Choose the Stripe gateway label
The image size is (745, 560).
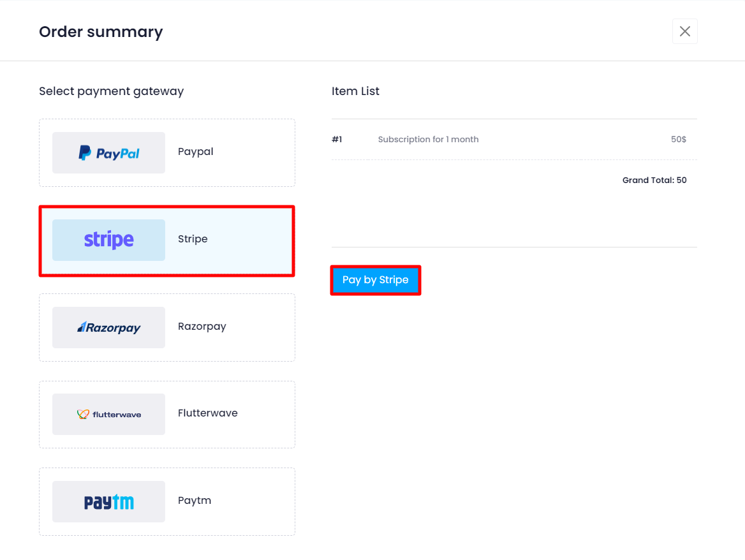(x=193, y=239)
